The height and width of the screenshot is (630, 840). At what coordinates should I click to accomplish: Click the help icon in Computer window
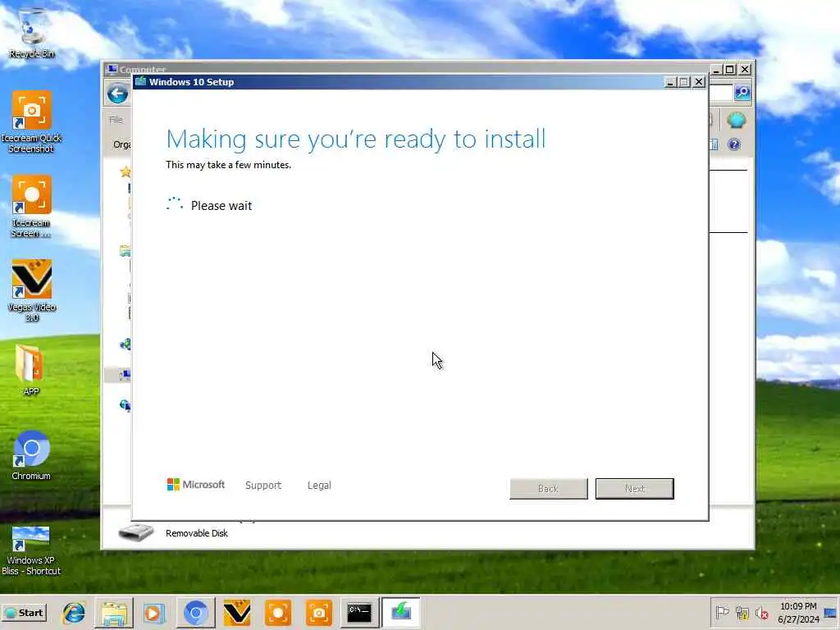[734, 144]
